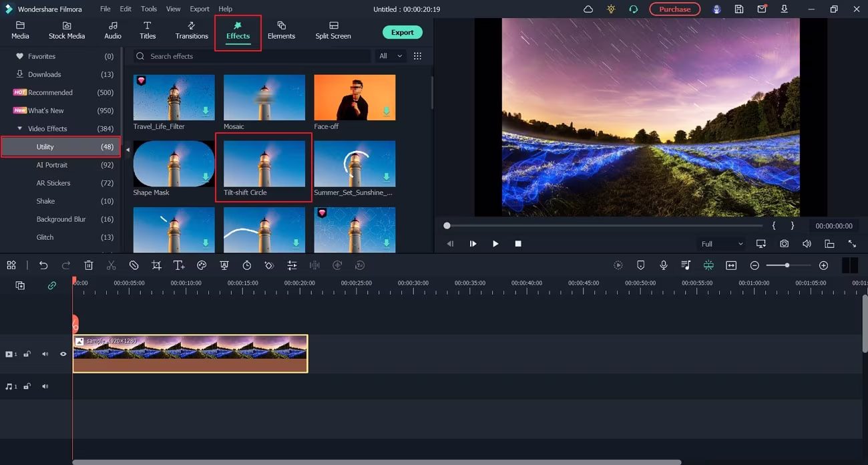Image resolution: width=868 pixels, height=465 pixels.
Task: Click the delete trash icon in timeline toolbar
Action: [x=89, y=265]
